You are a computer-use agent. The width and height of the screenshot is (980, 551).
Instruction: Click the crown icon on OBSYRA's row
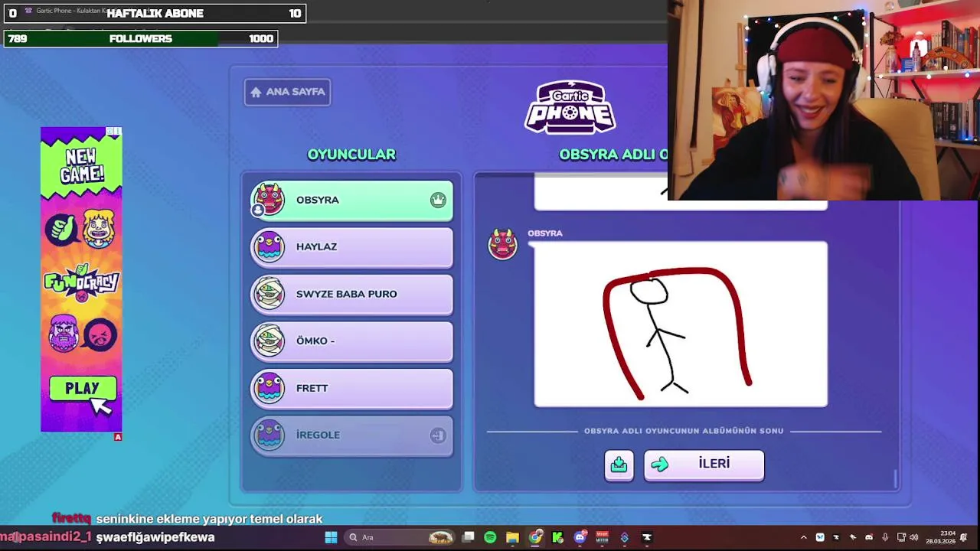(438, 200)
